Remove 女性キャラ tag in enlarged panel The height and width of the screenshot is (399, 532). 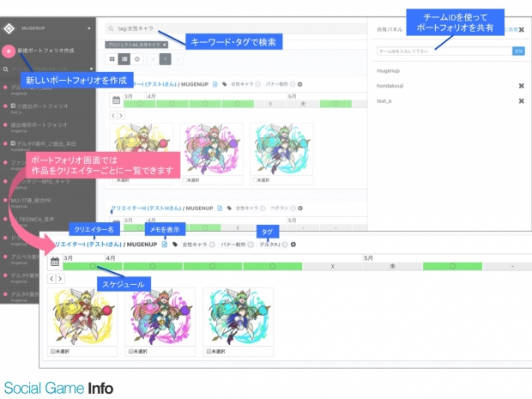[x=212, y=245]
